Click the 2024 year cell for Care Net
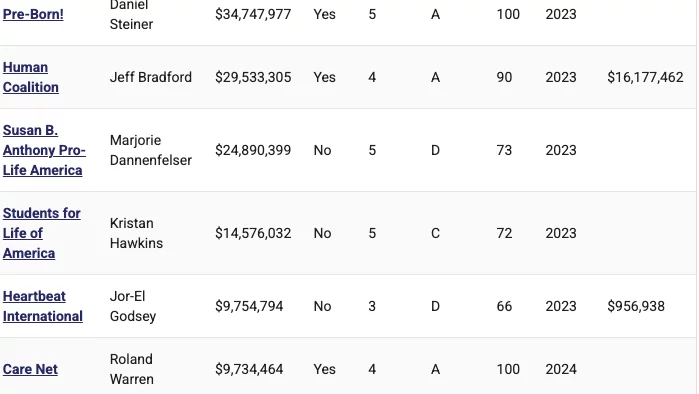 (x=561, y=369)
